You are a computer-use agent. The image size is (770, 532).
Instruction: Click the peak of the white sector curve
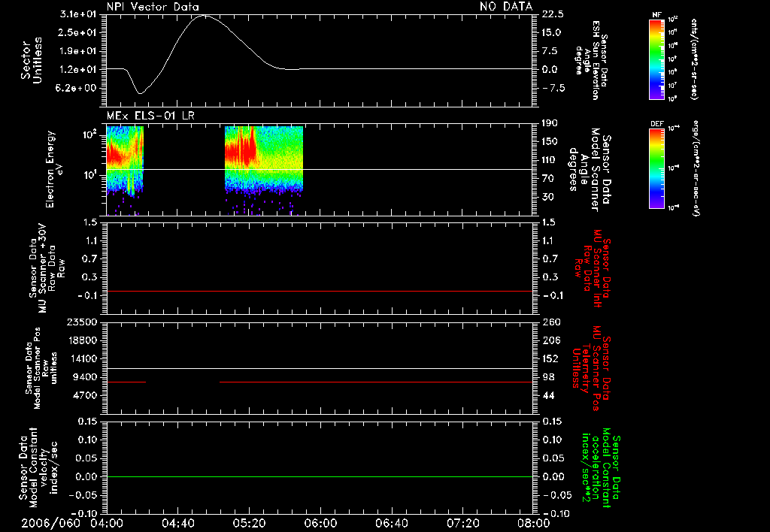[x=205, y=15]
